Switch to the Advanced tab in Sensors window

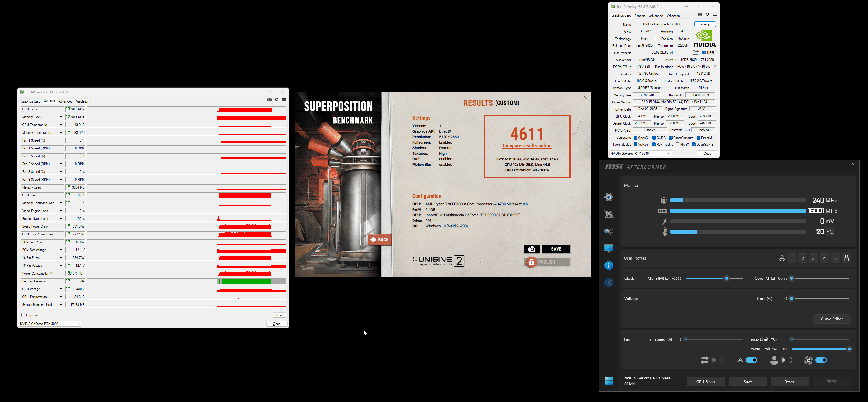65,101
